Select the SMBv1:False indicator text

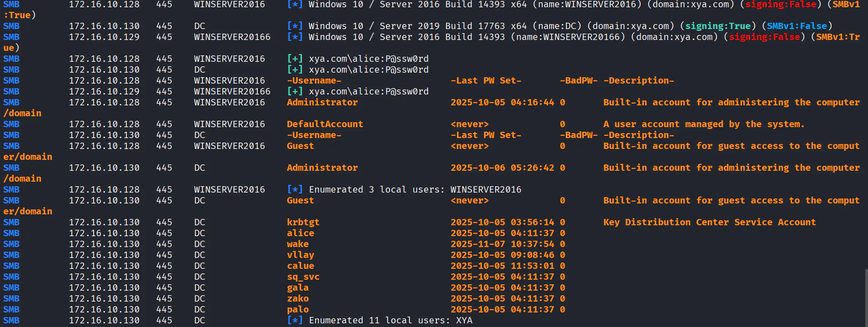[x=797, y=26]
